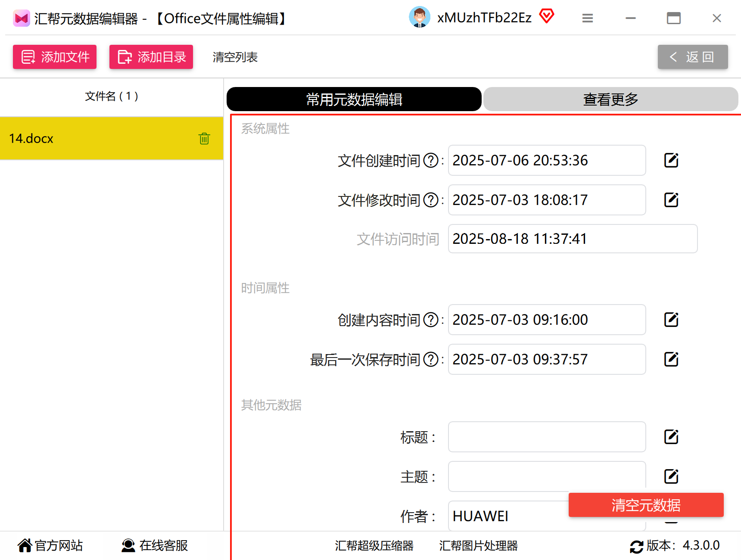Screen dimensions: 741x560
Task: Check for updates via the version refresh icon
Action: click(x=636, y=546)
